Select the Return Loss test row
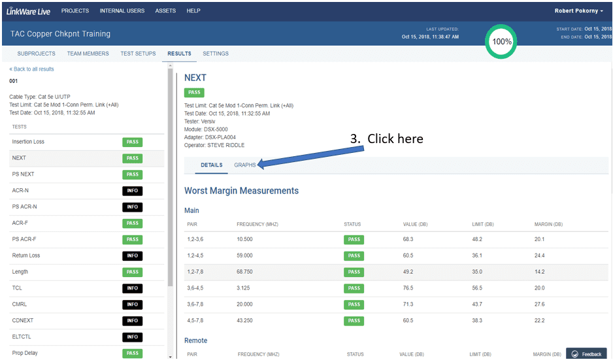 click(x=26, y=256)
